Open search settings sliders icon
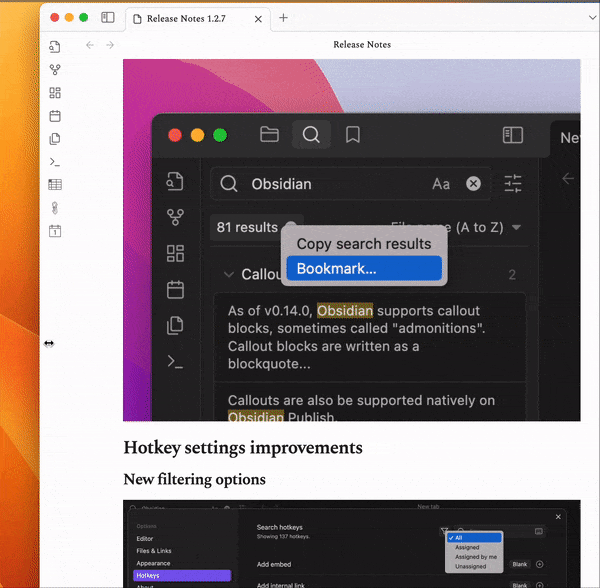 pos(513,184)
